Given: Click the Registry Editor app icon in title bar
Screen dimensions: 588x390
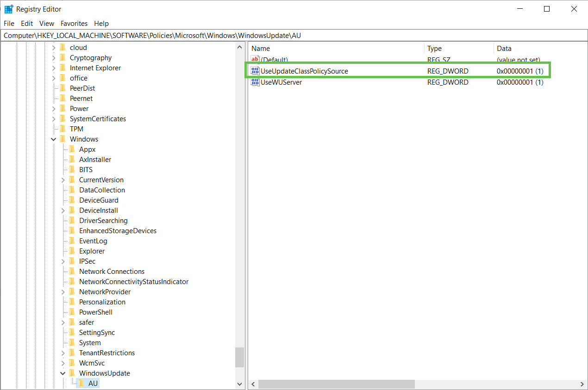Looking at the screenshot, I should coord(9,9).
